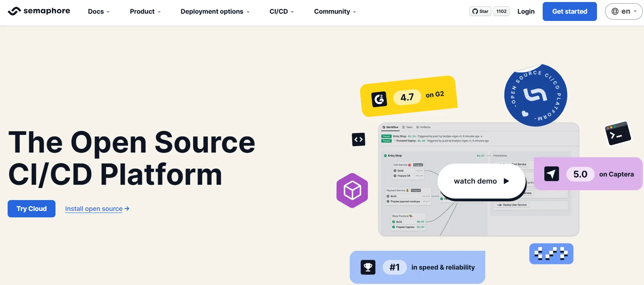Click the Try Cloud button
The height and width of the screenshot is (285, 644).
click(31, 209)
